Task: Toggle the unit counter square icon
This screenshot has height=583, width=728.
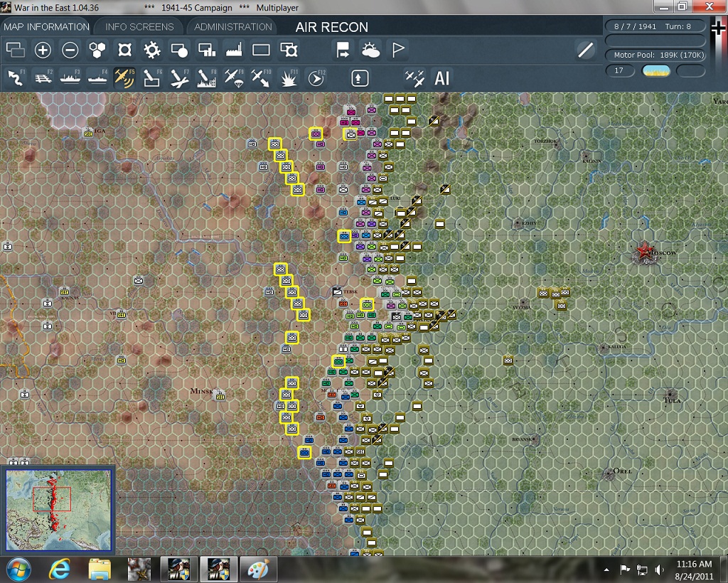Action: pos(124,50)
